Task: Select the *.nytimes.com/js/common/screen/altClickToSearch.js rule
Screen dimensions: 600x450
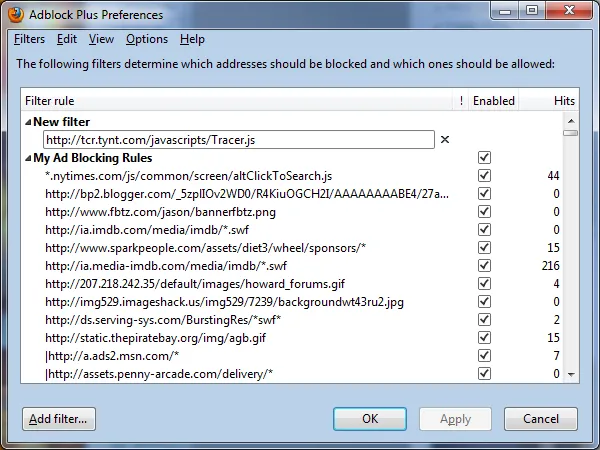Action: tap(188, 176)
